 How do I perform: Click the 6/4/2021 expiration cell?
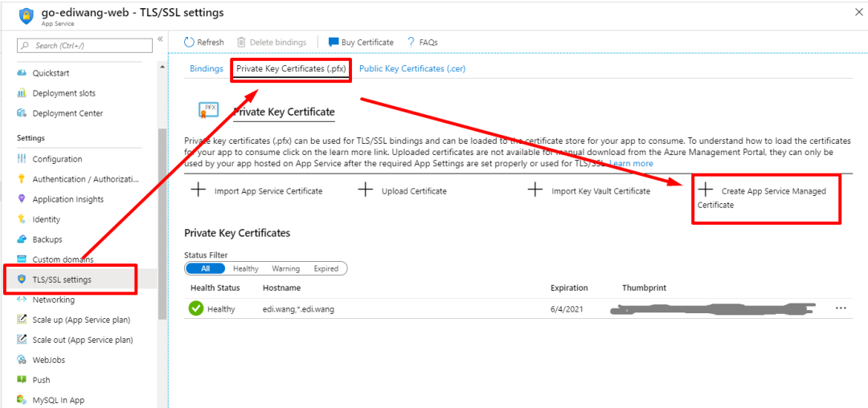click(x=566, y=309)
